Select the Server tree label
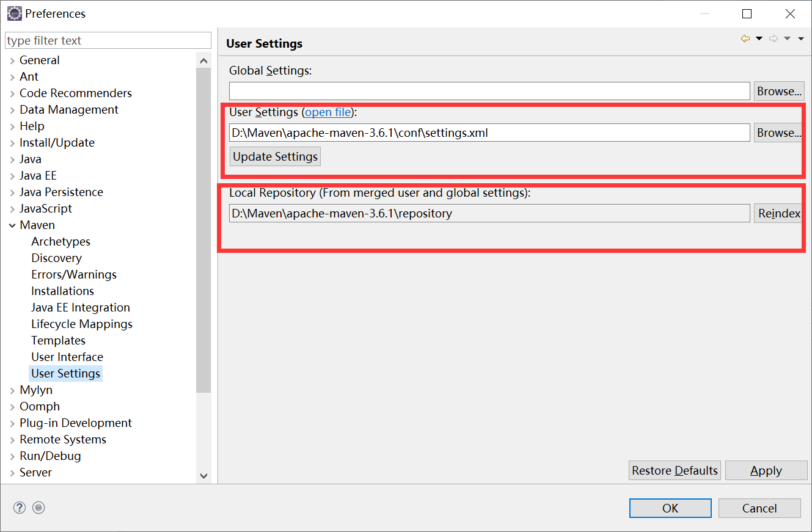 pos(35,472)
